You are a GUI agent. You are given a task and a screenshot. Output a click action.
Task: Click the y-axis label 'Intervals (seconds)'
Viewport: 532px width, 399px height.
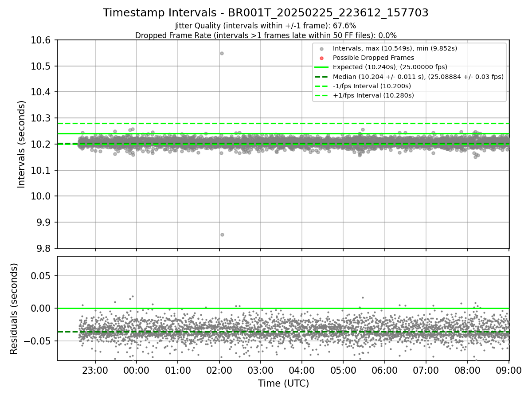tap(21, 144)
